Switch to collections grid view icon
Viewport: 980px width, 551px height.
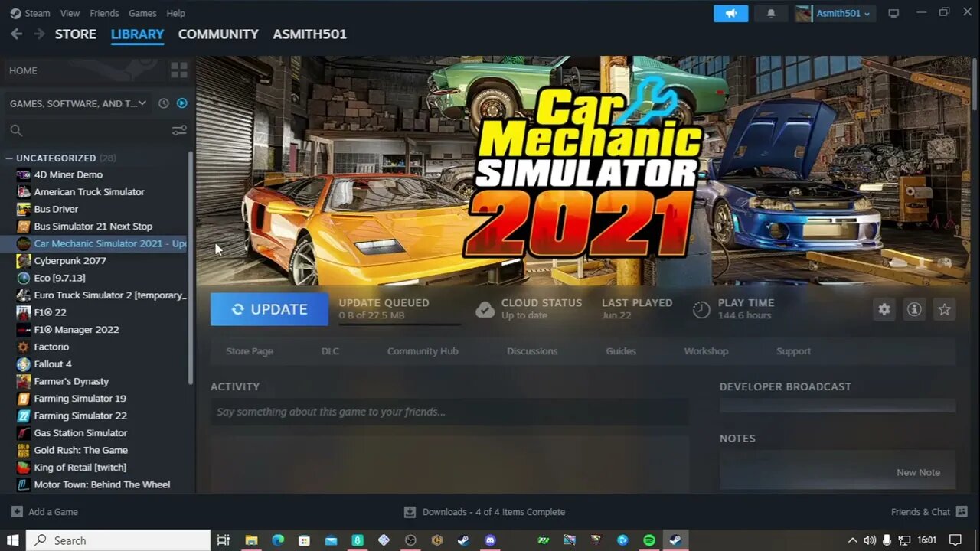click(x=179, y=70)
